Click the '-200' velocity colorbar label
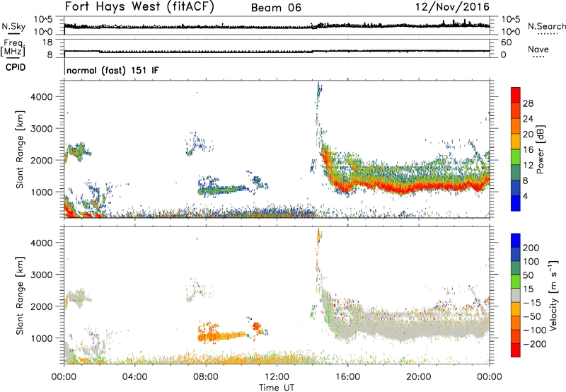 (x=535, y=344)
